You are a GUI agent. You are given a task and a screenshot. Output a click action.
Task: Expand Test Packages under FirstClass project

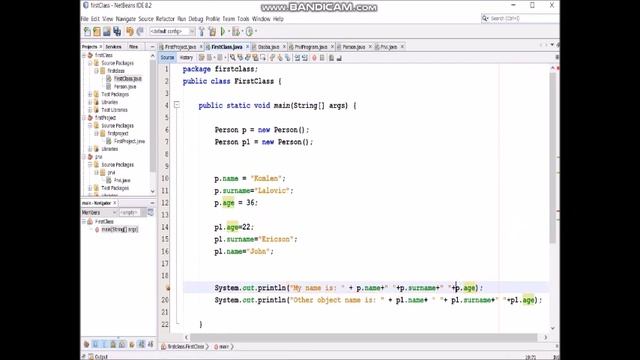[90, 94]
